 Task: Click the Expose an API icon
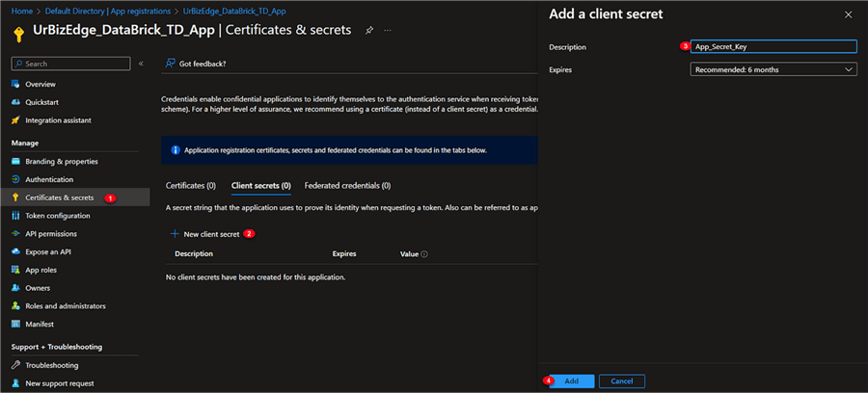pos(15,251)
